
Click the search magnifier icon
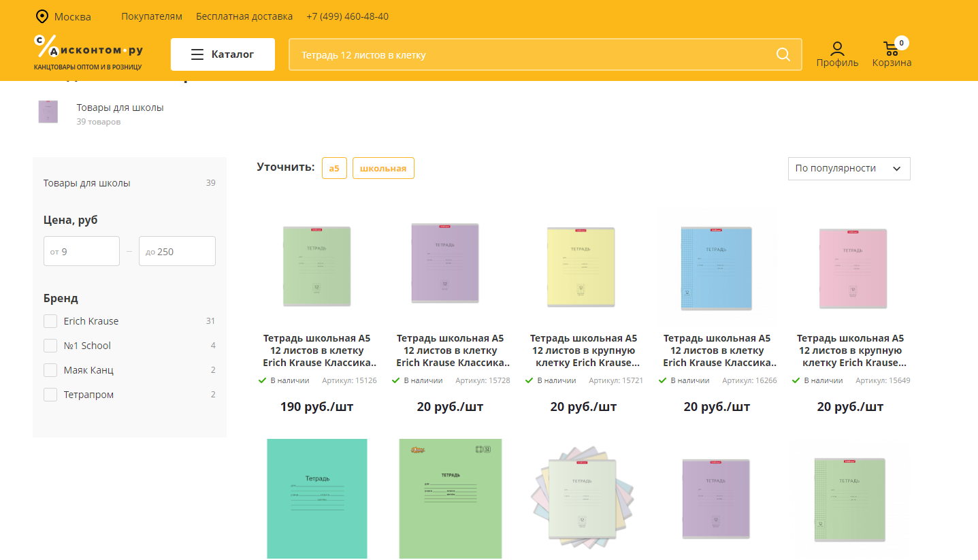[783, 54]
